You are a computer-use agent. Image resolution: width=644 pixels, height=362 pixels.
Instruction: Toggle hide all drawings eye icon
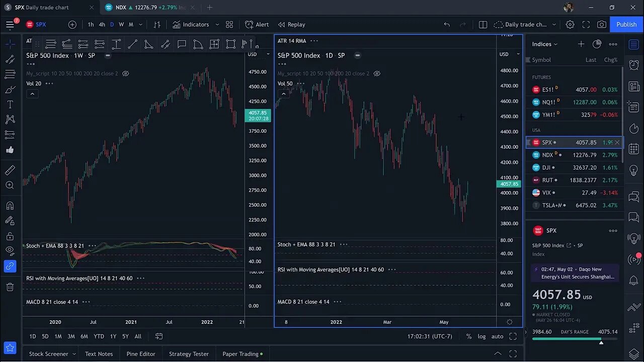10,251
